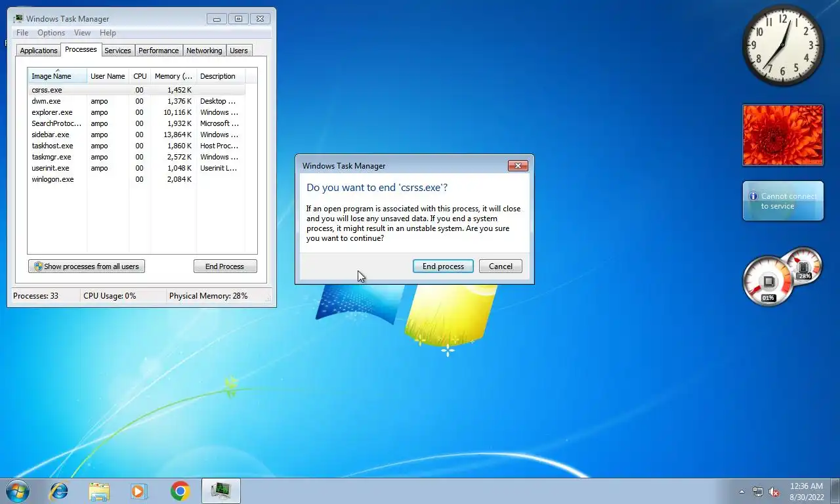Select the userinit.exe process row

coord(136,168)
